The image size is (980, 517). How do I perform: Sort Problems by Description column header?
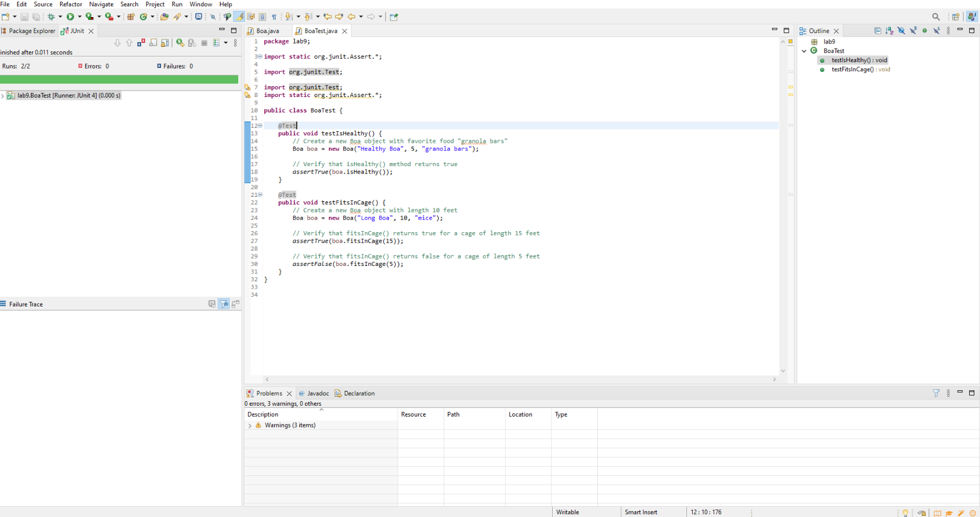pos(321,414)
